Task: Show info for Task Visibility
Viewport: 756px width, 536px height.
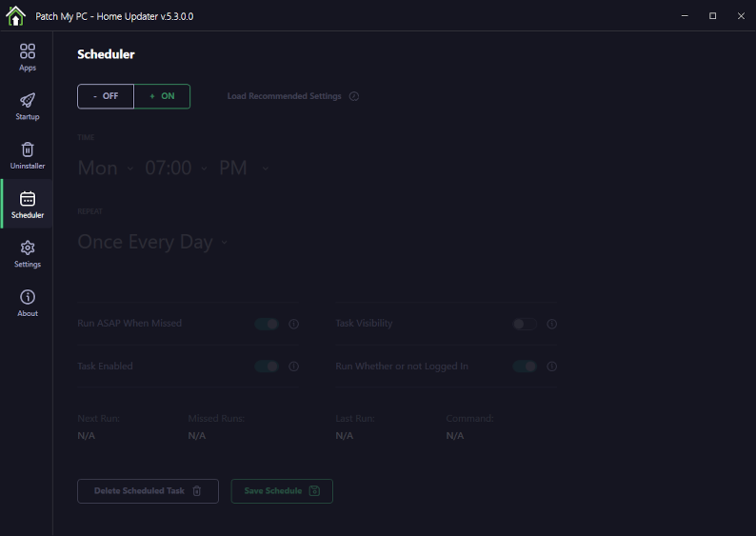Action: 551,324
